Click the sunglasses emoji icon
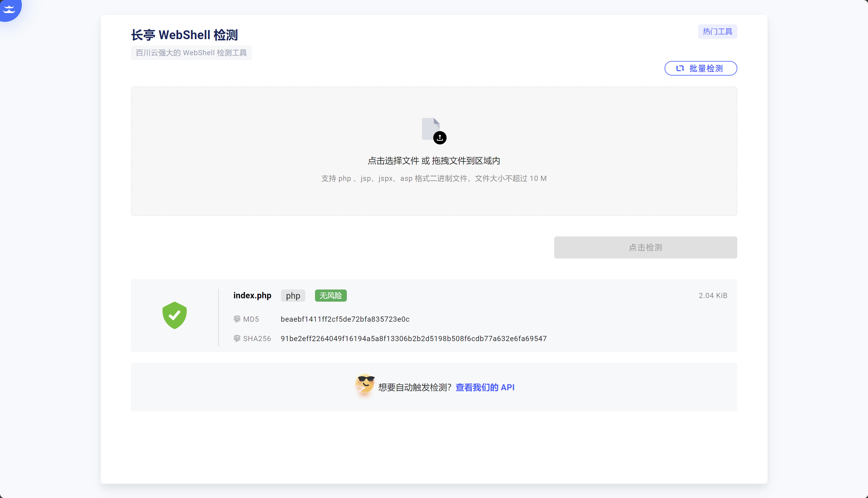 coord(364,385)
